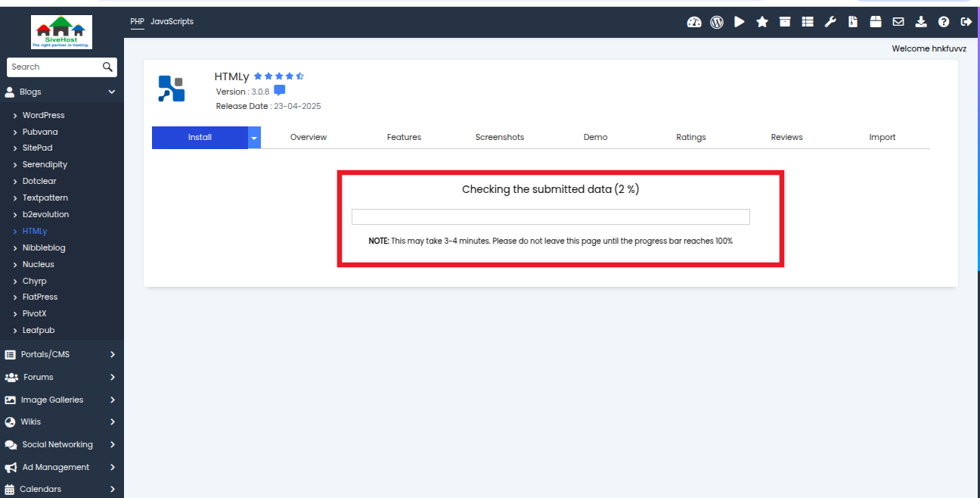Screen dimensions: 980x498
Task: Expand the Social Networking category
Action: [x=61, y=444]
